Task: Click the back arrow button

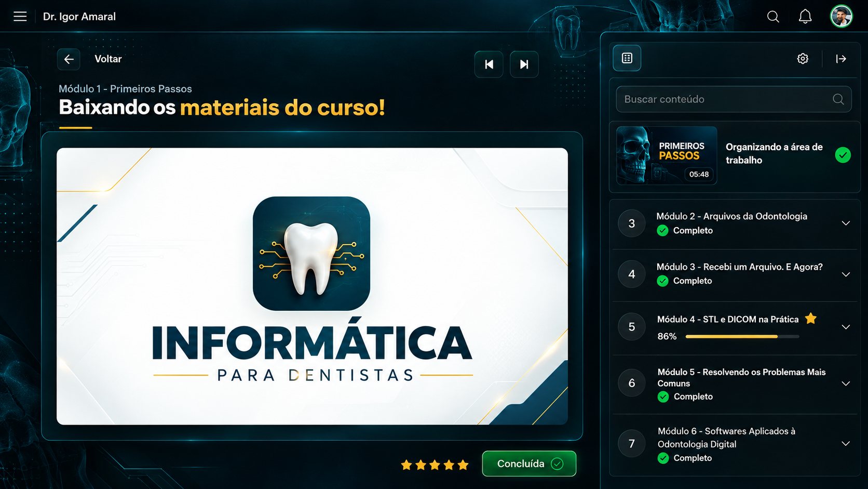Action: (69, 59)
